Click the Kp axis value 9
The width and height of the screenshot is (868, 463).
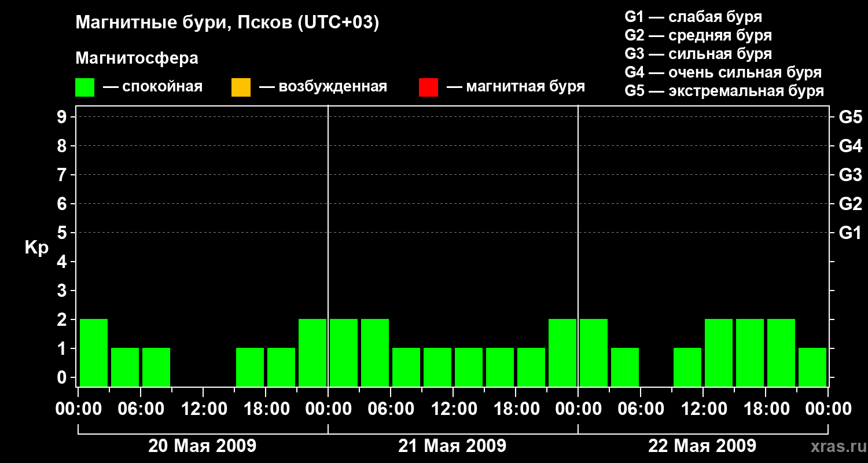63,117
